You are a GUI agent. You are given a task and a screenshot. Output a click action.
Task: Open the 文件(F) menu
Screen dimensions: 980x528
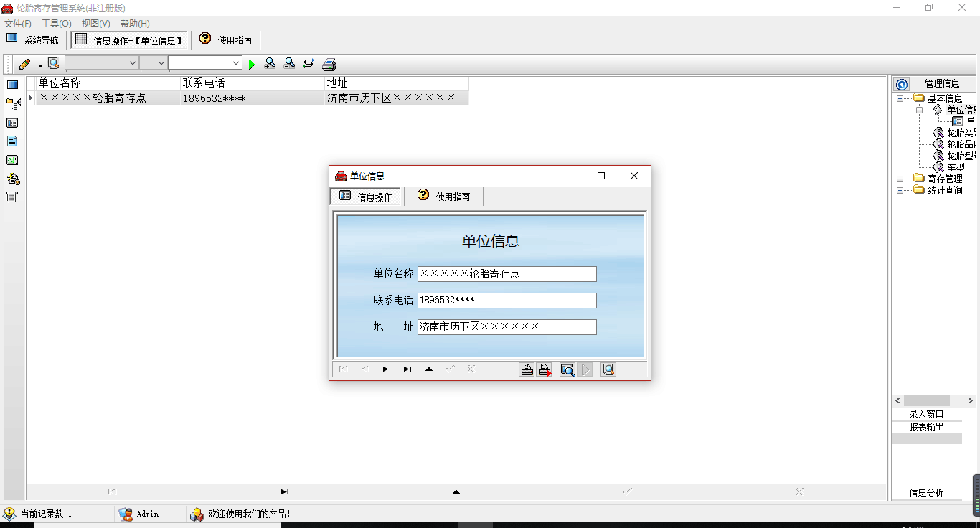[18, 24]
